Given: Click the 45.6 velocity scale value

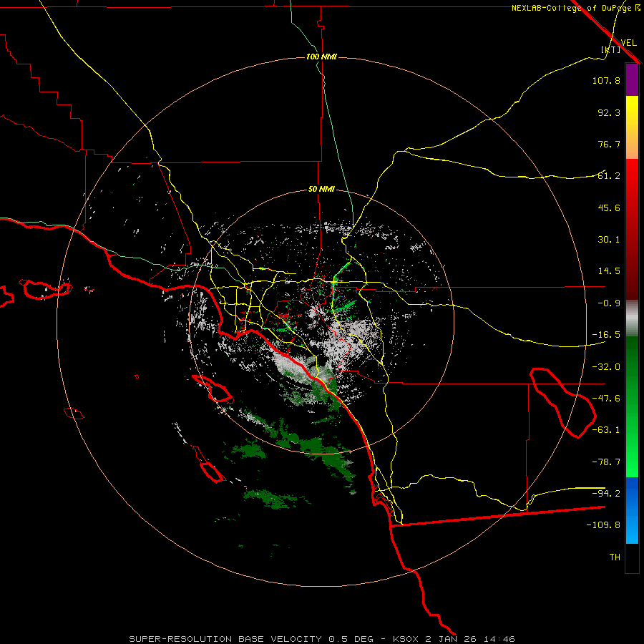Looking at the screenshot, I should (x=609, y=208).
